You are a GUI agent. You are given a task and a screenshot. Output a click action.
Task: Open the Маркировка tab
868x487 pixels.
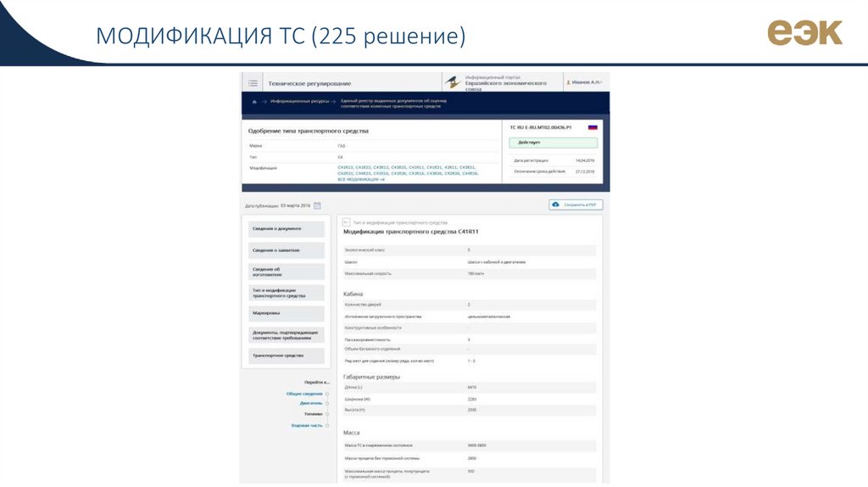(287, 313)
